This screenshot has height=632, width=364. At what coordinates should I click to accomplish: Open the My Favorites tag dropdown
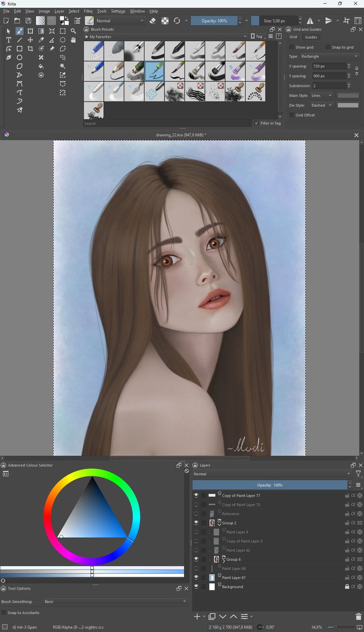pos(165,37)
